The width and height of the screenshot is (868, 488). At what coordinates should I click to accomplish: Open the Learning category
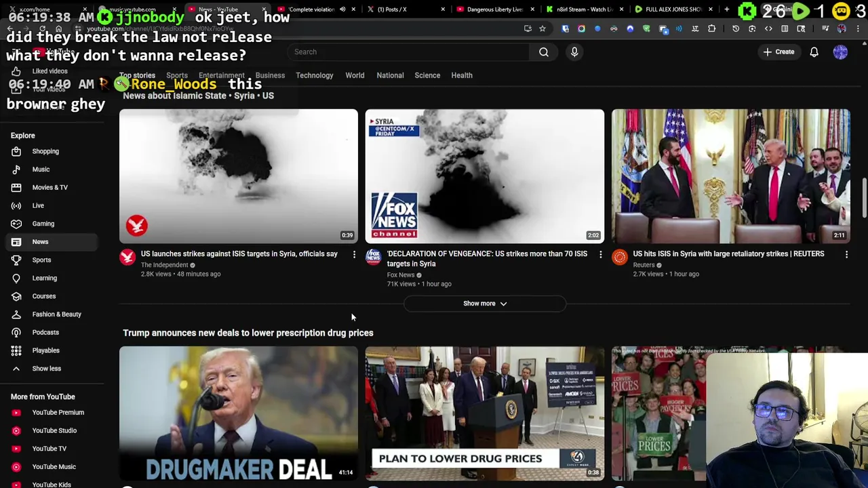click(44, 278)
